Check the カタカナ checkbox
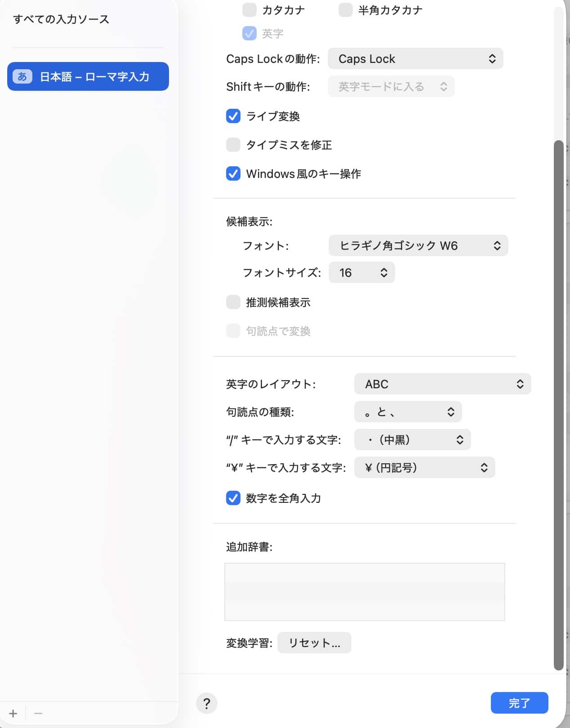 click(x=249, y=10)
